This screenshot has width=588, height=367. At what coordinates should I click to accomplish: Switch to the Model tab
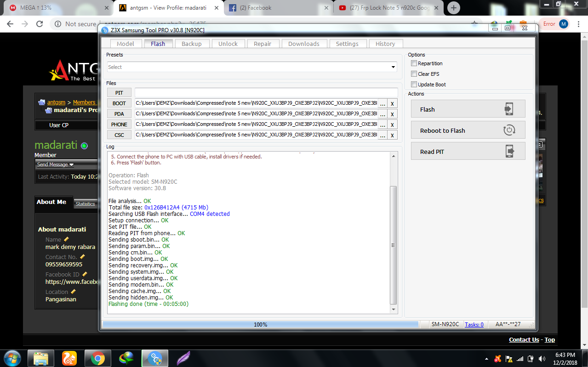click(125, 44)
